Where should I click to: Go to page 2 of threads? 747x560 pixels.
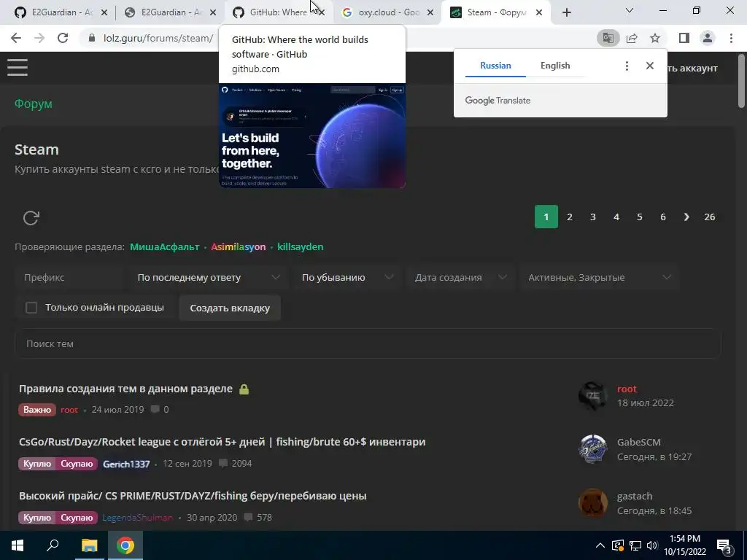[x=569, y=217]
